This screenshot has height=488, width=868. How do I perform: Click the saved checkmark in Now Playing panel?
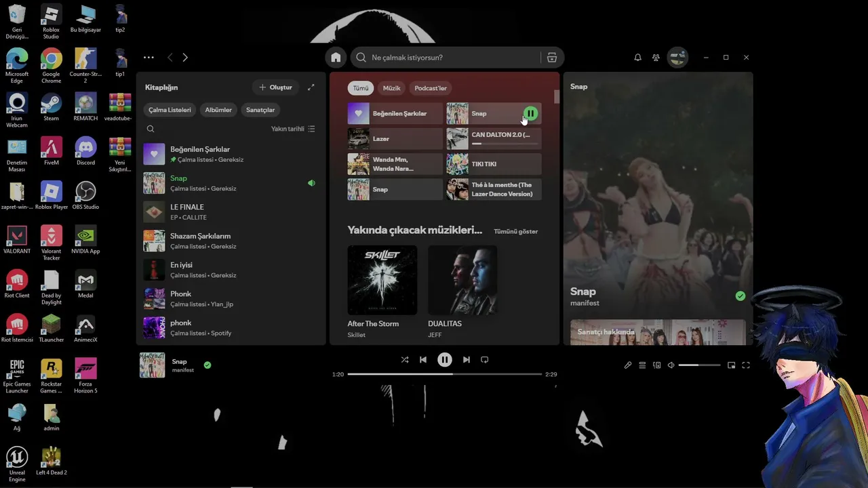(x=741, y=296)
